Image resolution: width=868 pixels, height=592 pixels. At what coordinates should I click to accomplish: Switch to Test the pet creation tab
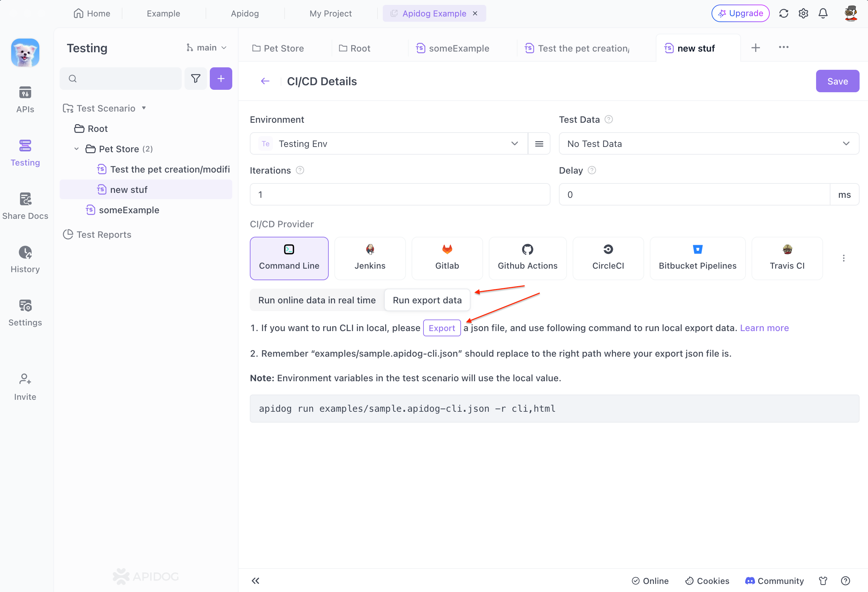[577, 48]
